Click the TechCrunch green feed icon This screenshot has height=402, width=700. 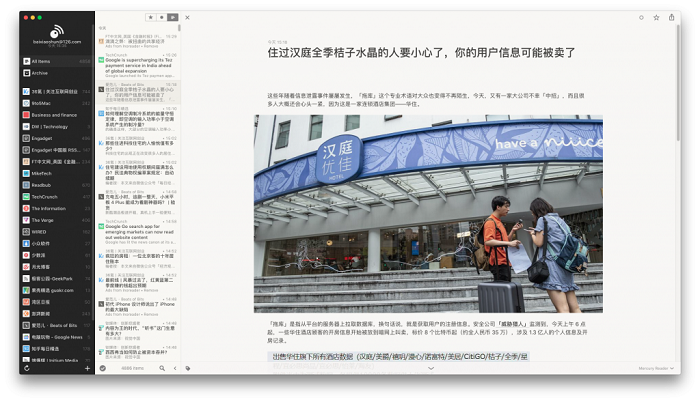point(26,197)
